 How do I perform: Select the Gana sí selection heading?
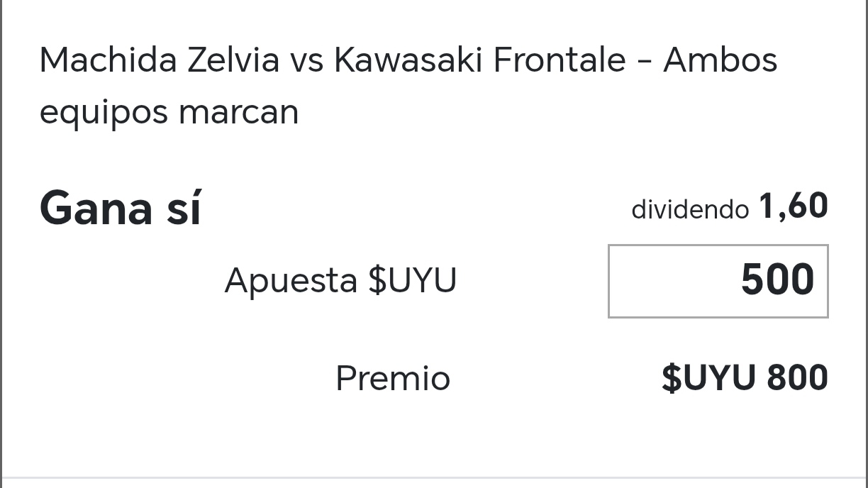[x=121, y=209]
